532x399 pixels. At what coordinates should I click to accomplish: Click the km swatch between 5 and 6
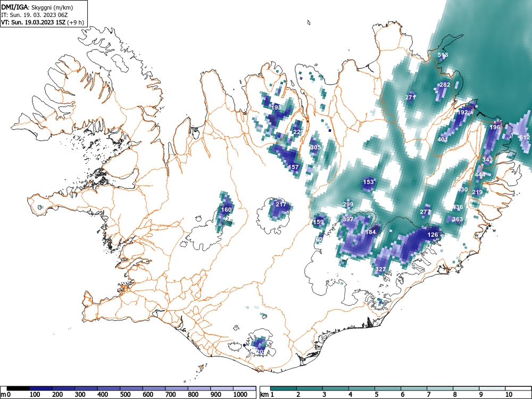[388, 388]
